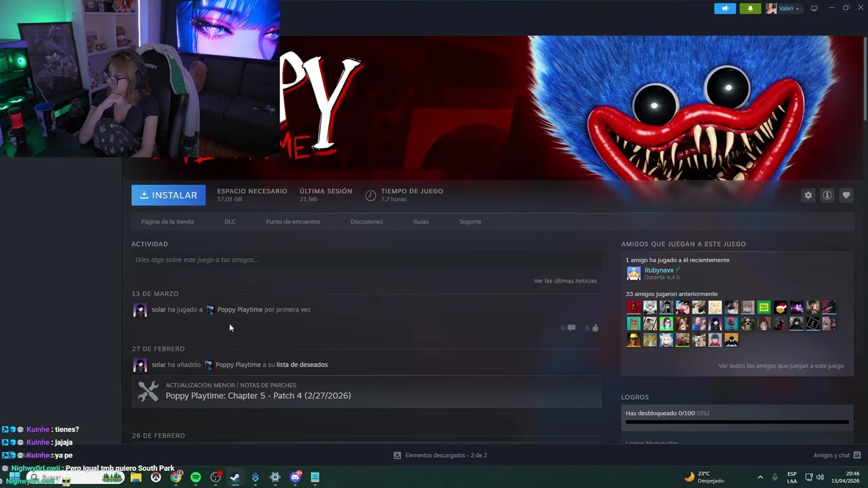Screen dimensions: 868x488
Task: Click patch notes wrench icon
Action: [148, 391]
